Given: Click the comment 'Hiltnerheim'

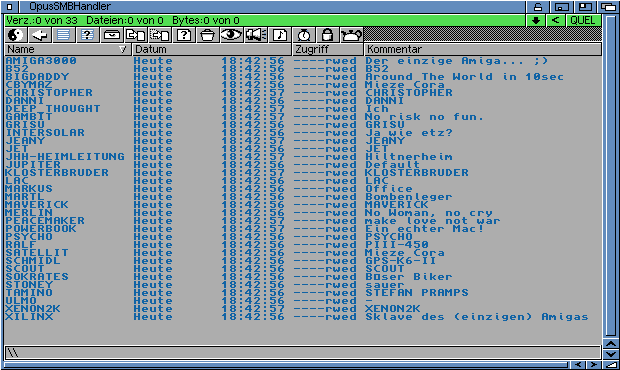Looking at the screenshot, I should [x=409, y=157].
